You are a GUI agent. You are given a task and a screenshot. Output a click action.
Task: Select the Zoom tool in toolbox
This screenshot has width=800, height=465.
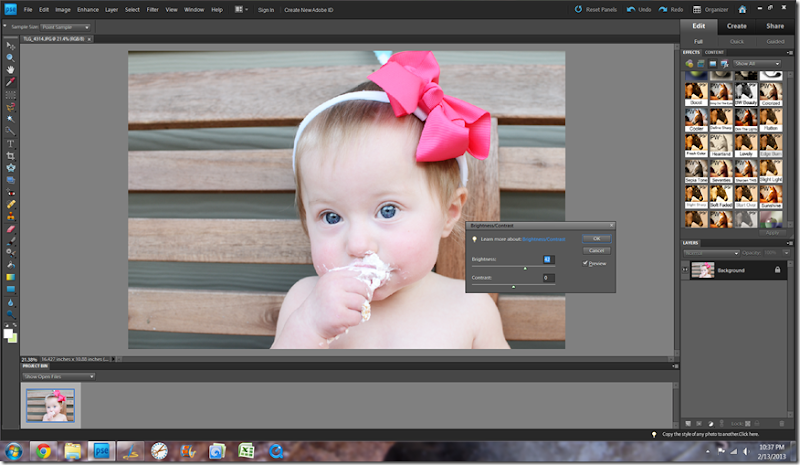[x=11, y=57]
